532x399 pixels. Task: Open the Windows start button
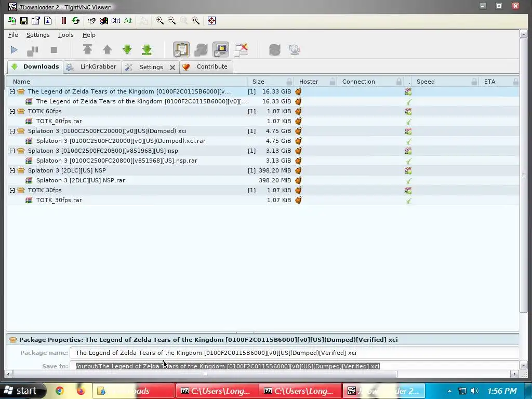(22, 391)
